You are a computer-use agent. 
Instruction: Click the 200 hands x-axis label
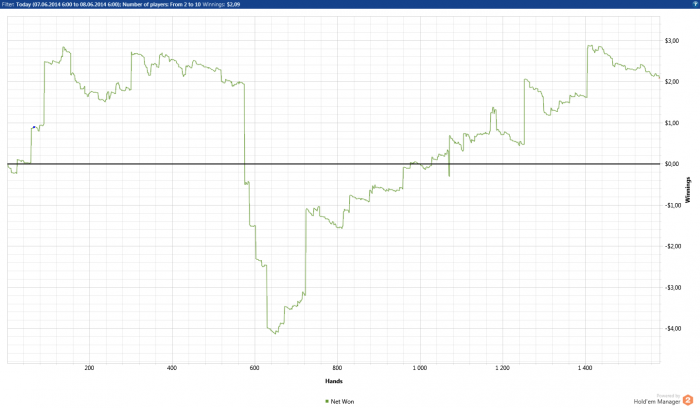point(89,368)
